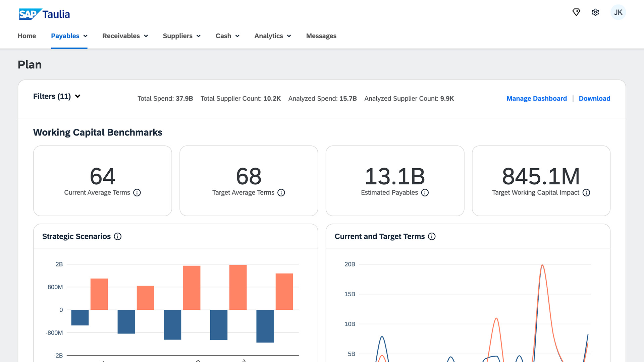Click info icon beside Target Average Terms
The image size is (644, 362).
[x=281, y=193]
